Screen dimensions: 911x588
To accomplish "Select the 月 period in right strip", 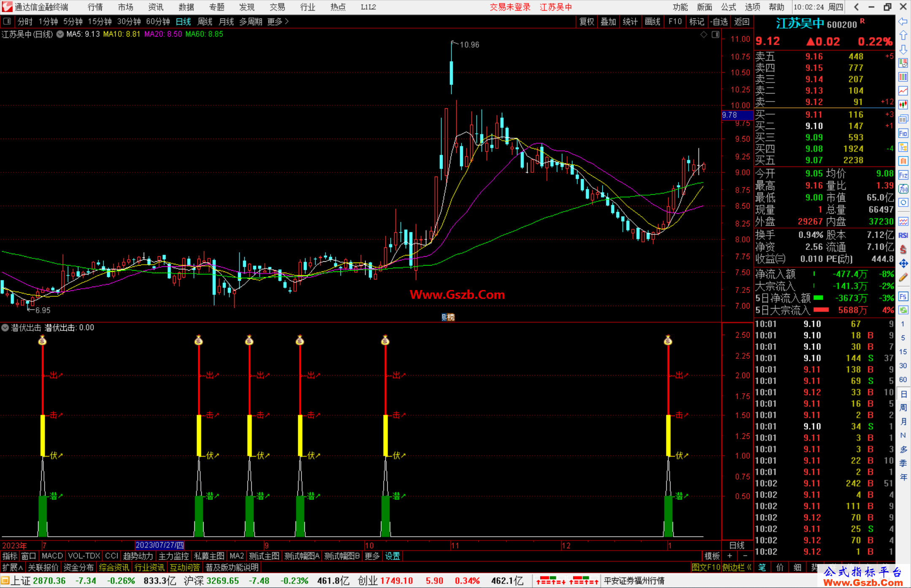I will click(903, 421).
